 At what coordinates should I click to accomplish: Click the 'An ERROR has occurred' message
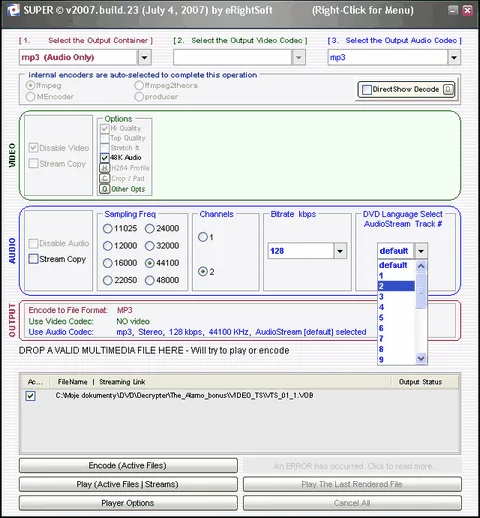coord(353,466)
